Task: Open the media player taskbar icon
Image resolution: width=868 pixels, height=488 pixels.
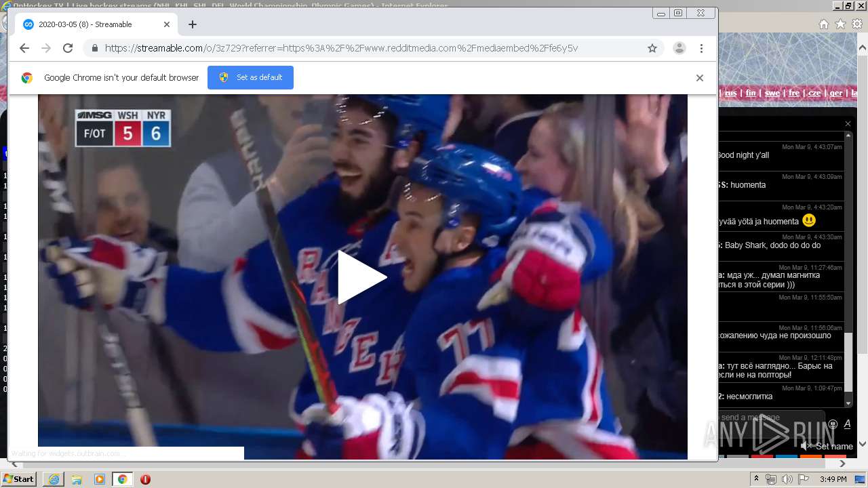Action: [x=100, y=479]
